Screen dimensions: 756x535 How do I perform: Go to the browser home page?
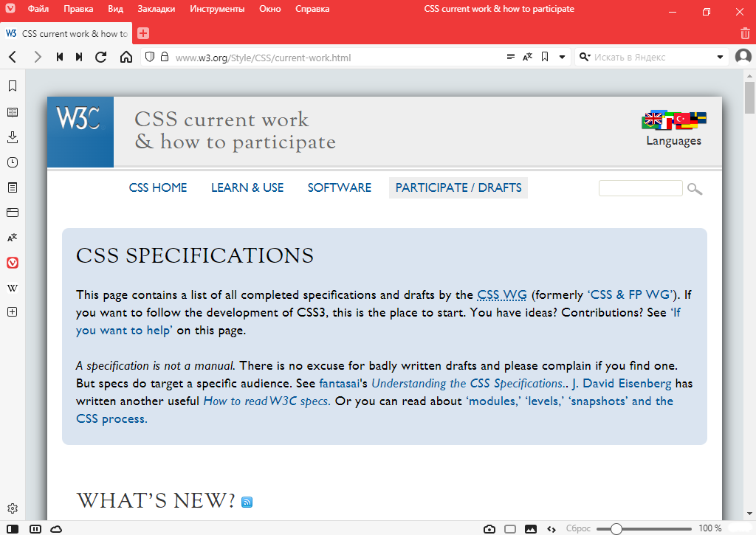(x=126, y=57)
